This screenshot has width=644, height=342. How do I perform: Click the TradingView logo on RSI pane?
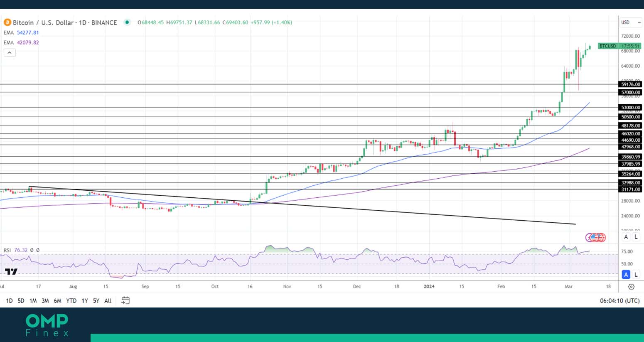point(11,272)
